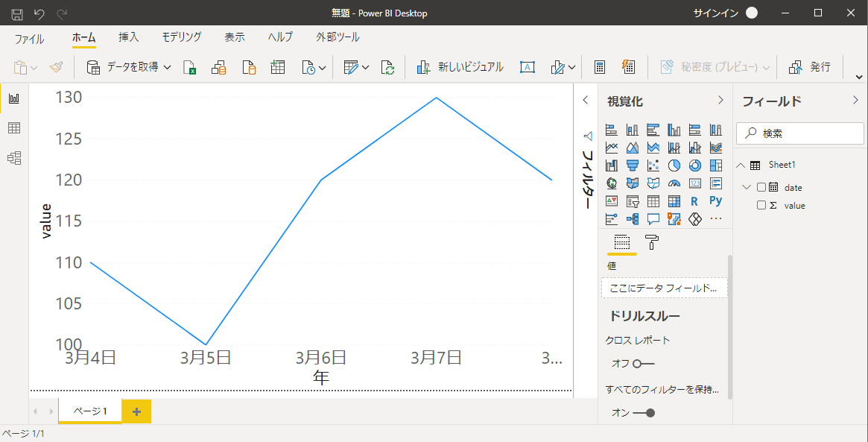Switch to the 表示 ribbon tab
868x442 pixels.
tap(235, 38)
